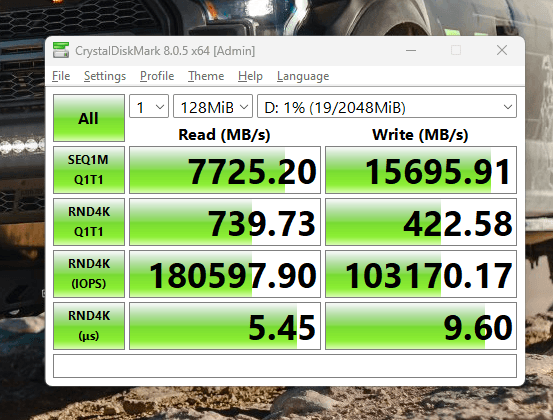This screenshot has height=420, width=553.
Task: Select the 5.45 read latency value
Action: click(225, 326)
